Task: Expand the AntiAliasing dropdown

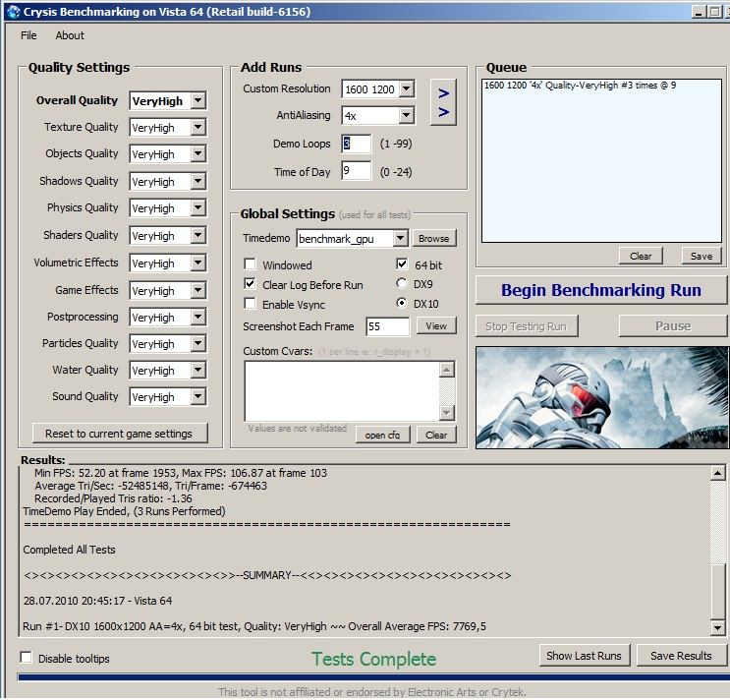Action: 407,115
